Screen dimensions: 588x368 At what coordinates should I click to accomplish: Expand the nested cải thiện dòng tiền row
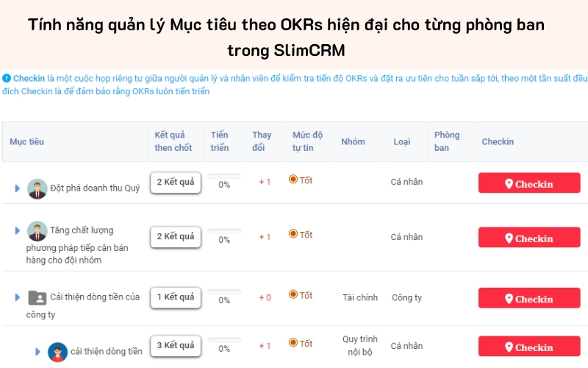[x=38, y=352]
